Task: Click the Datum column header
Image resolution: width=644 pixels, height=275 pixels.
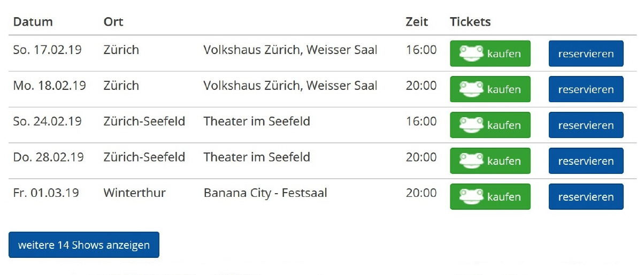Action: pyautogui.click(x=33, y=22)
